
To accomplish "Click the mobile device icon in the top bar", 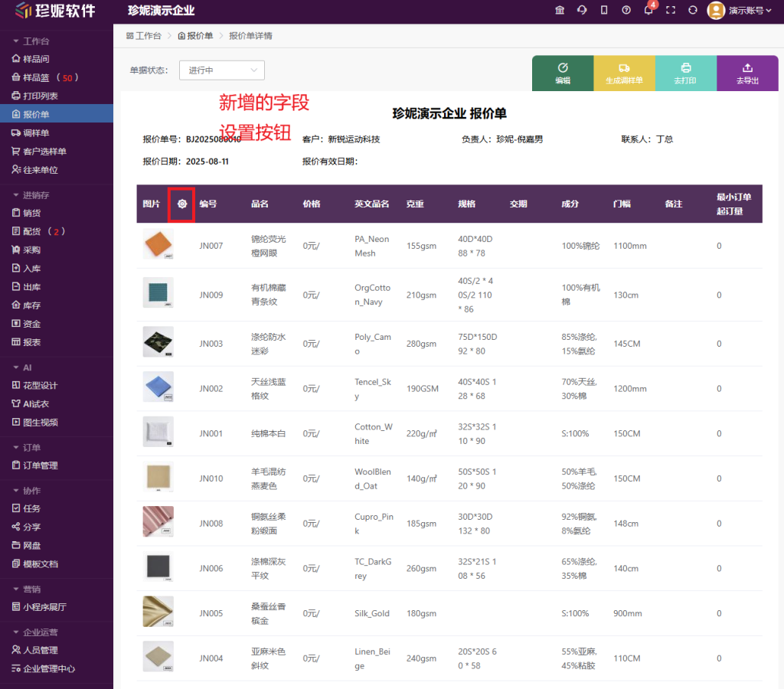I will click(x=603, y=11).
